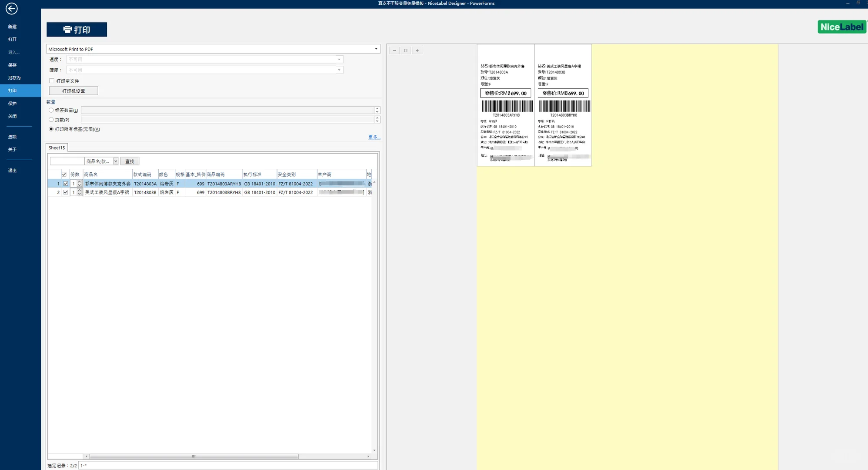Switch to Sheet1$ tab
This screenshot has height=470, width=868.
click(57, 148)
